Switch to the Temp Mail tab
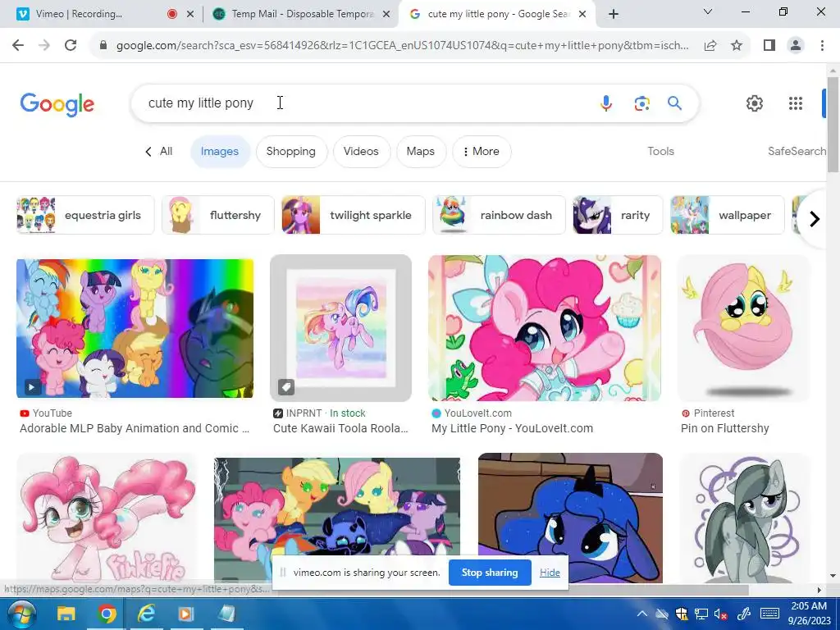 click(x=300, y=14)
